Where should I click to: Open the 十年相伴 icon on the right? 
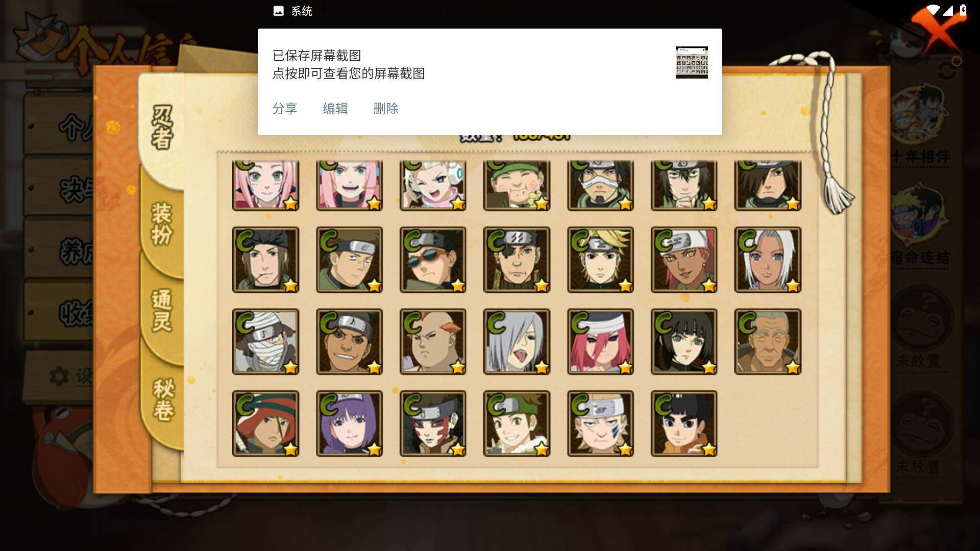[x=921, y=128]
